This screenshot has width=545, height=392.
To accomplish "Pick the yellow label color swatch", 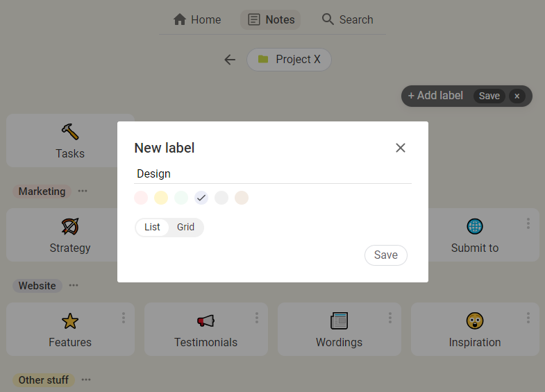I will [161, 198].
